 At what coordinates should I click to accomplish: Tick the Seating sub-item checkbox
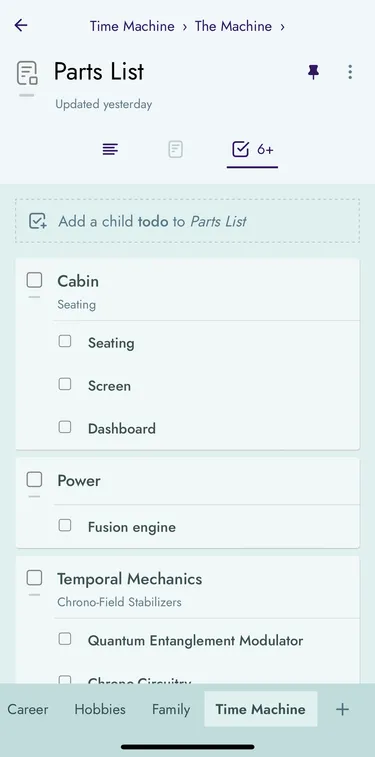pos(65,341)
